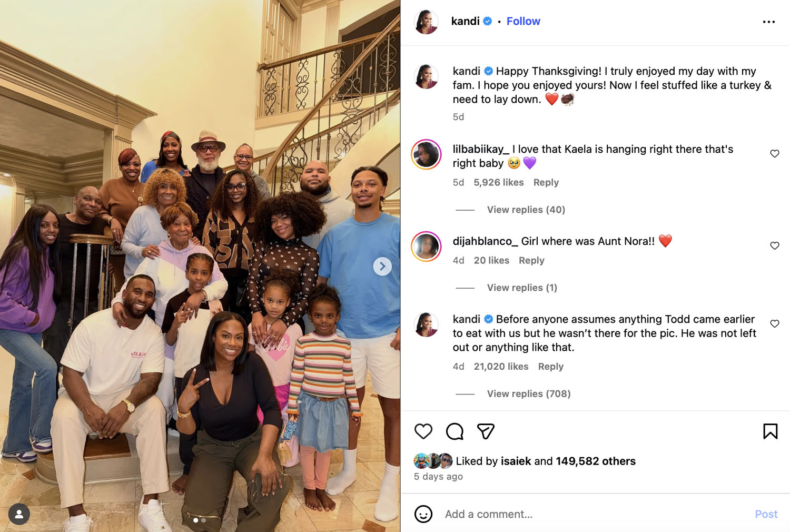Save the post with the bookmark icon
The width and height of the screenshot is (790, 532).
point(770,431)
